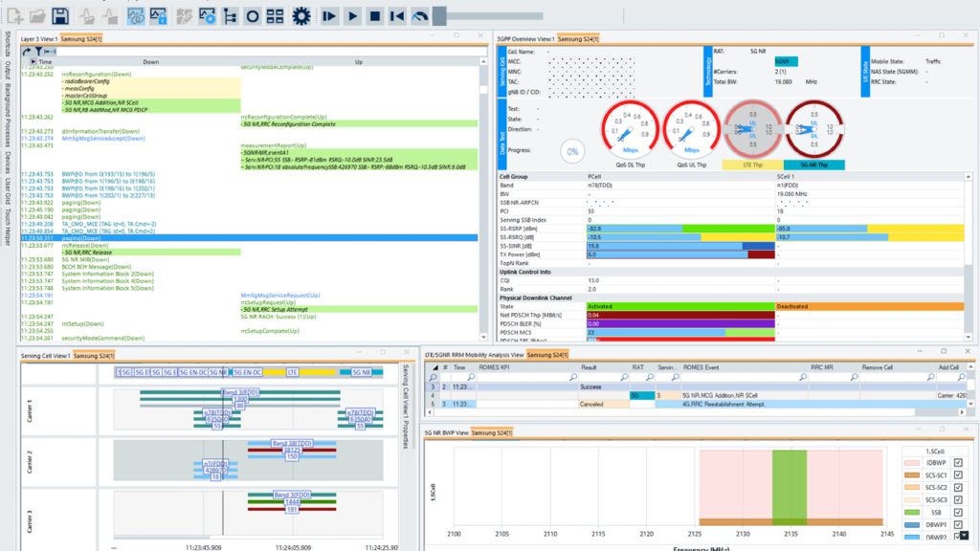Click the LTE Thp gauge label
The image size is (980, 551).
pos(752,165)
